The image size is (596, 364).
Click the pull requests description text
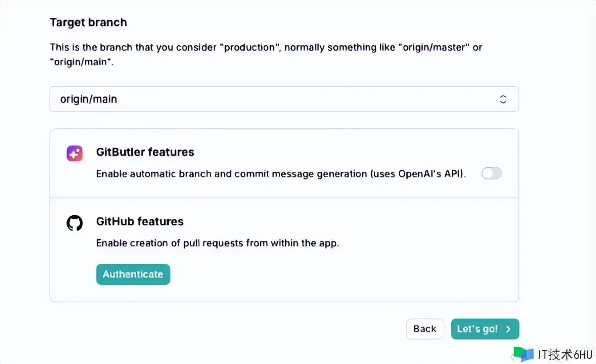(x=218, y=243)
